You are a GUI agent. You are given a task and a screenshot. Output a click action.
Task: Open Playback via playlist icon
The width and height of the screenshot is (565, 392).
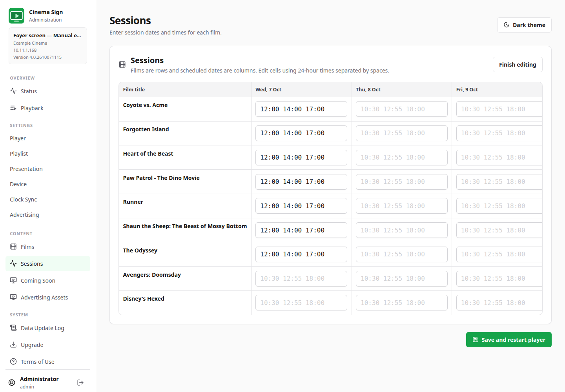click(x=13, y=108)
